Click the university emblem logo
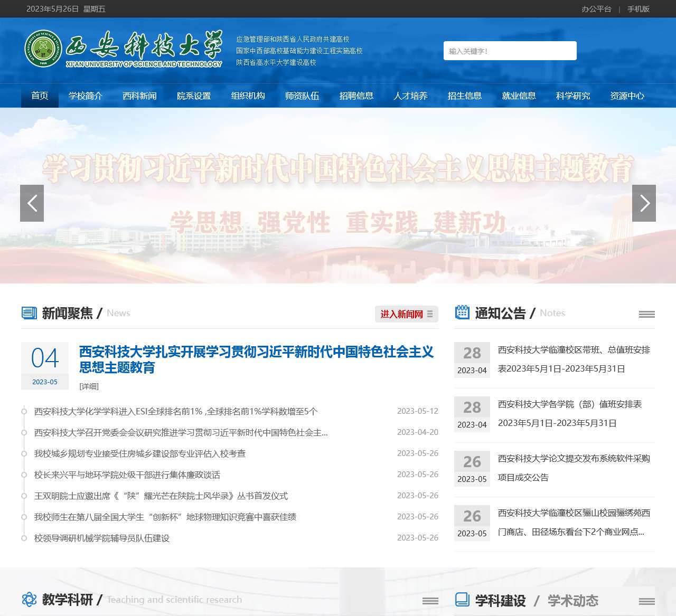Screen dimensions: 676x616 43,49
